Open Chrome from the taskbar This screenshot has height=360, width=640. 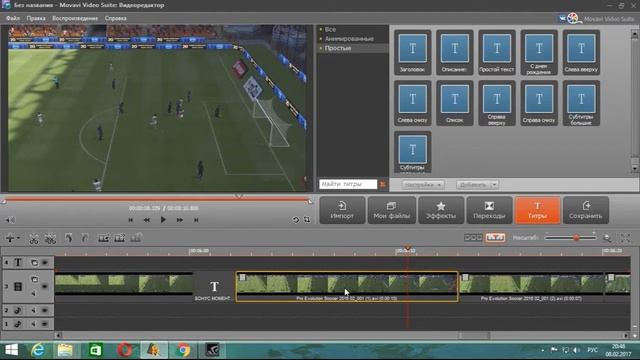[183, 350]
